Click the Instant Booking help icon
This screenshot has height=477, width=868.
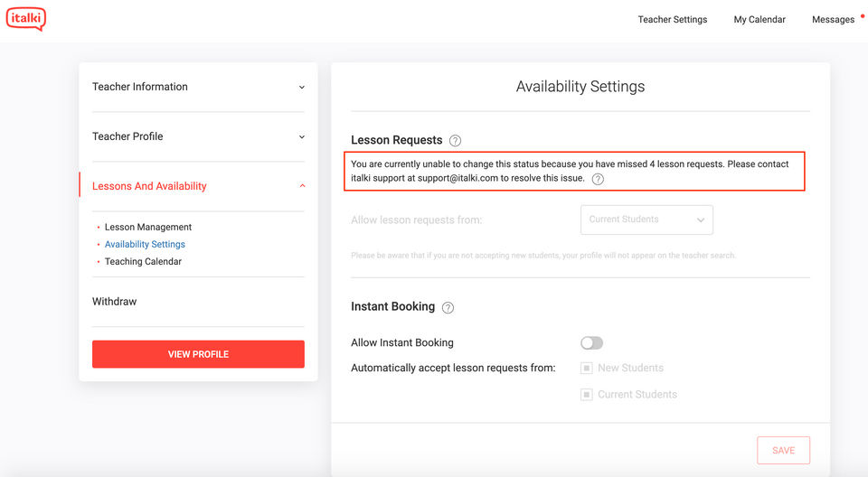click(448, 307)
